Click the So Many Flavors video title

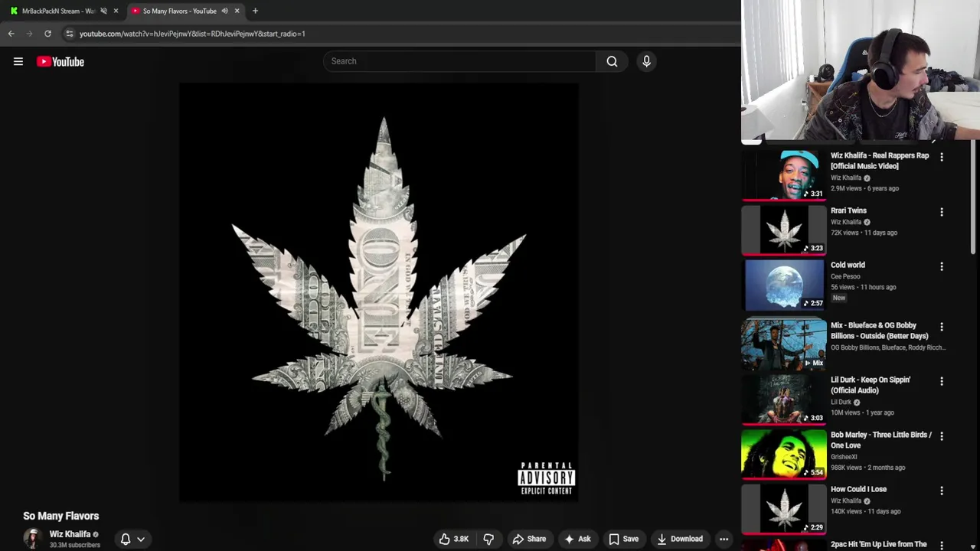point(61,516)
